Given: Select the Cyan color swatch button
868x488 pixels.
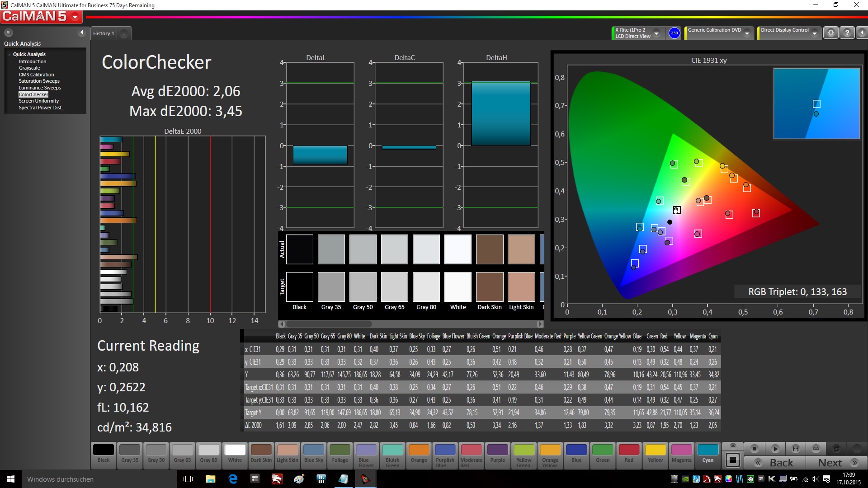Looking at the screenshot, I should coord(708,454).
